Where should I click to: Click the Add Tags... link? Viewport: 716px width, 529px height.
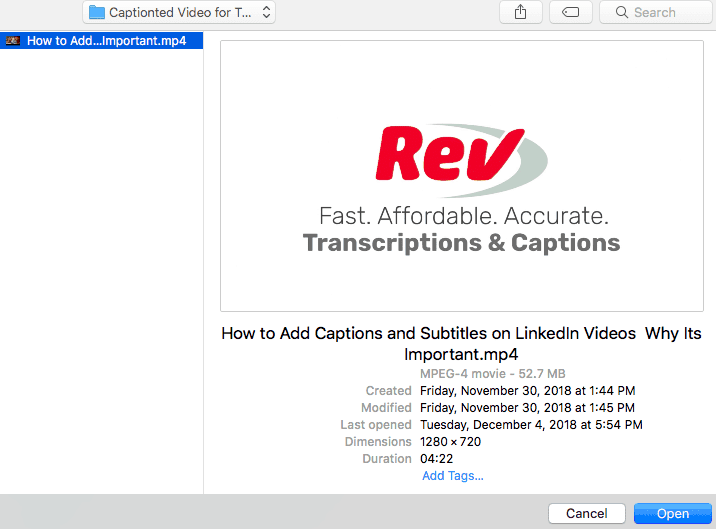pos(453,476)
